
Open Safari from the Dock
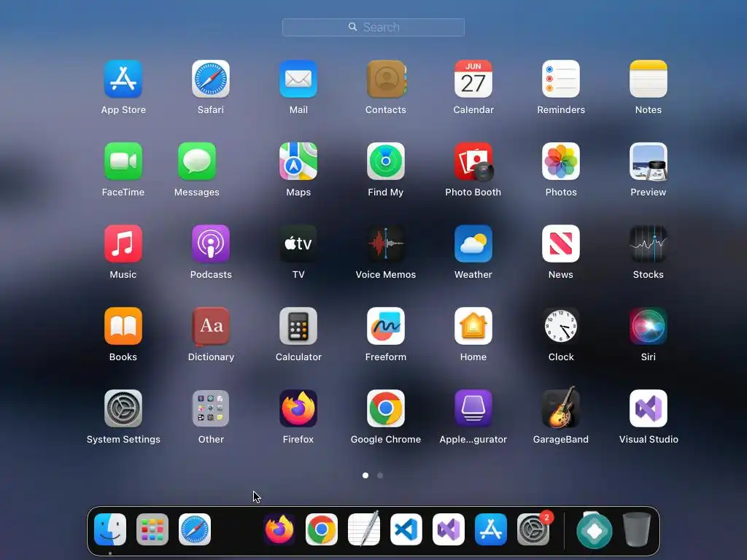click(195, 529)
